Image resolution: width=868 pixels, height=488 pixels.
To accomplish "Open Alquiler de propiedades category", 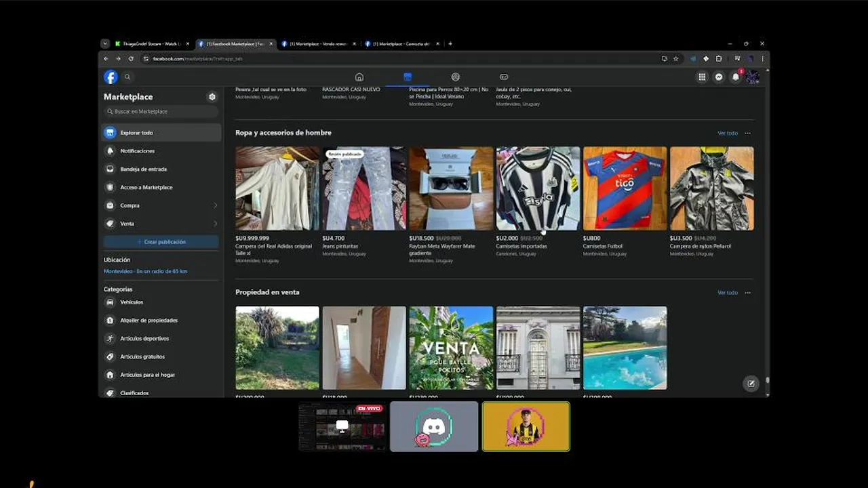I will (162, 321).
